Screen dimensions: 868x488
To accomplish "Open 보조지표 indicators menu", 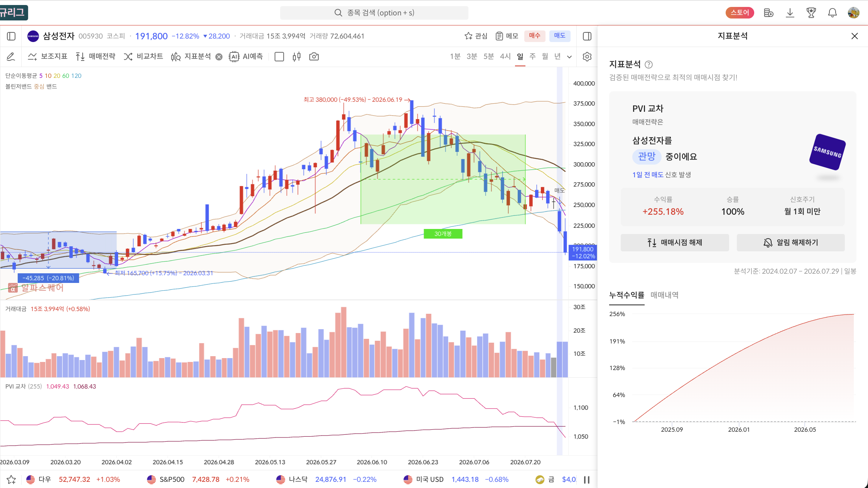I will coord(48,57).
